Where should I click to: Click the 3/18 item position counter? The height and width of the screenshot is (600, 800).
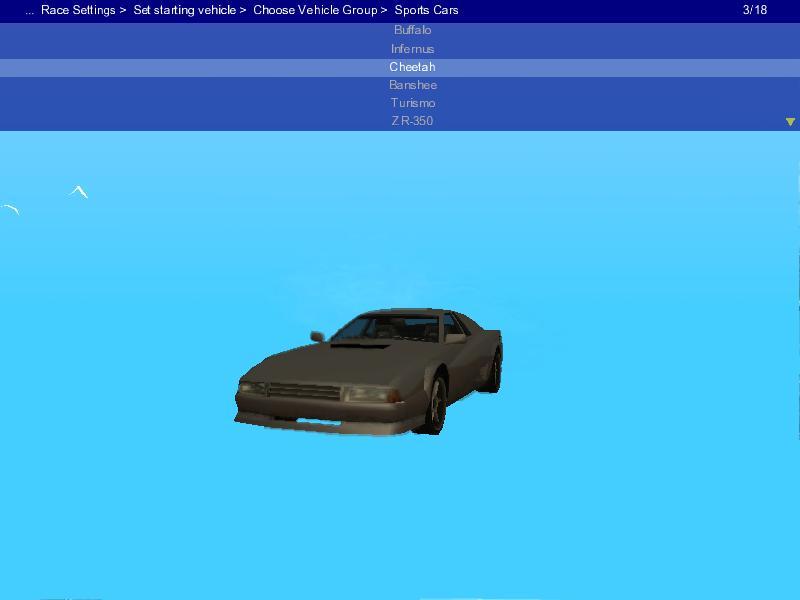tap(755, 10)
